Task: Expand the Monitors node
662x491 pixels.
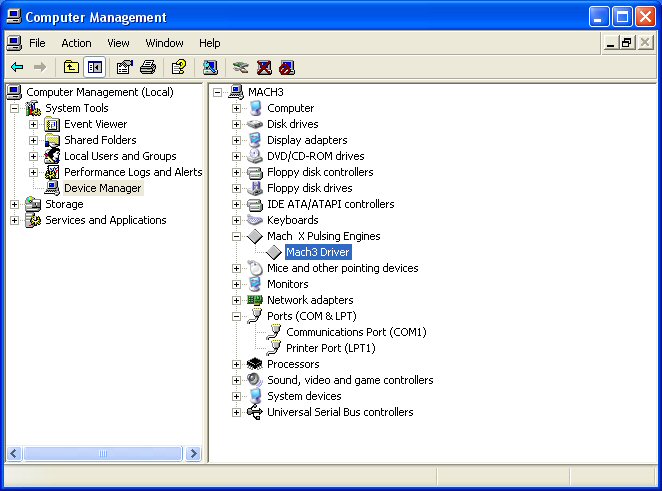Action: 236,284
